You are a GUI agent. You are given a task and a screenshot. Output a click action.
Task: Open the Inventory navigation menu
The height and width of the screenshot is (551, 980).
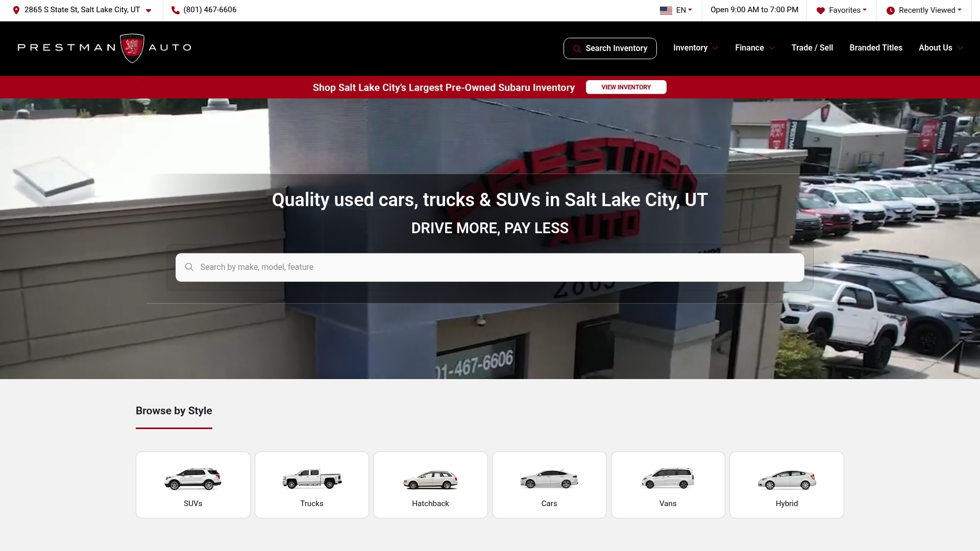pyautogui.click(x=690, y=48)
